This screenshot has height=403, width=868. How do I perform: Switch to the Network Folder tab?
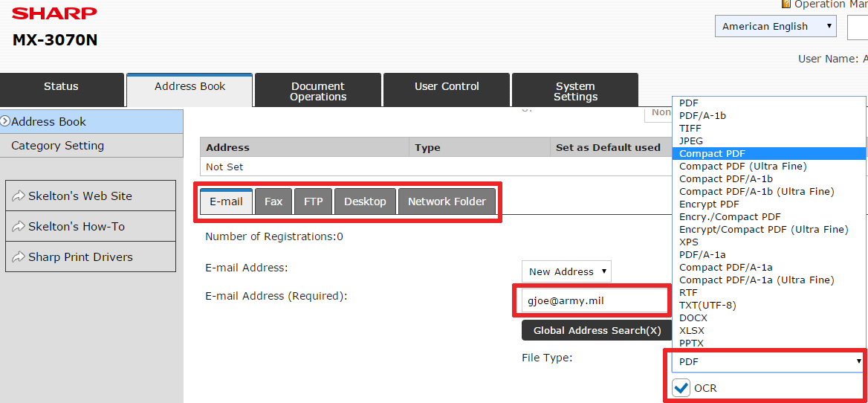447,201
